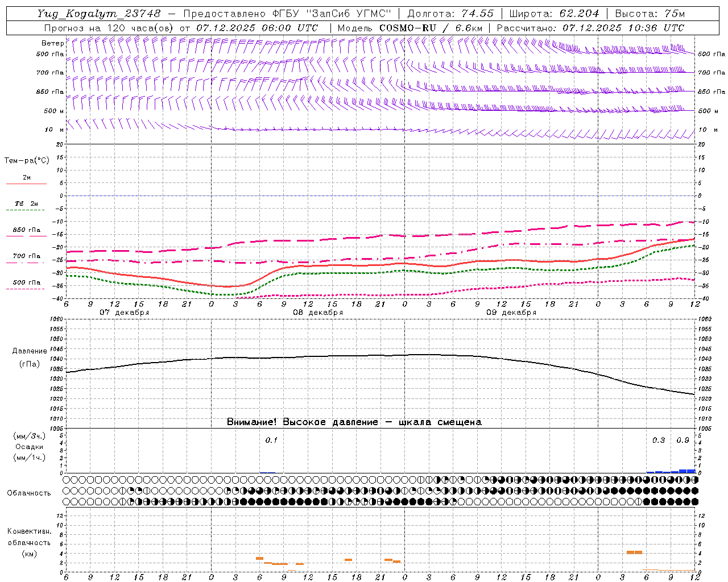
Task: Click the '700 гПа' temperature legend entry
Action: pos(26,256)
